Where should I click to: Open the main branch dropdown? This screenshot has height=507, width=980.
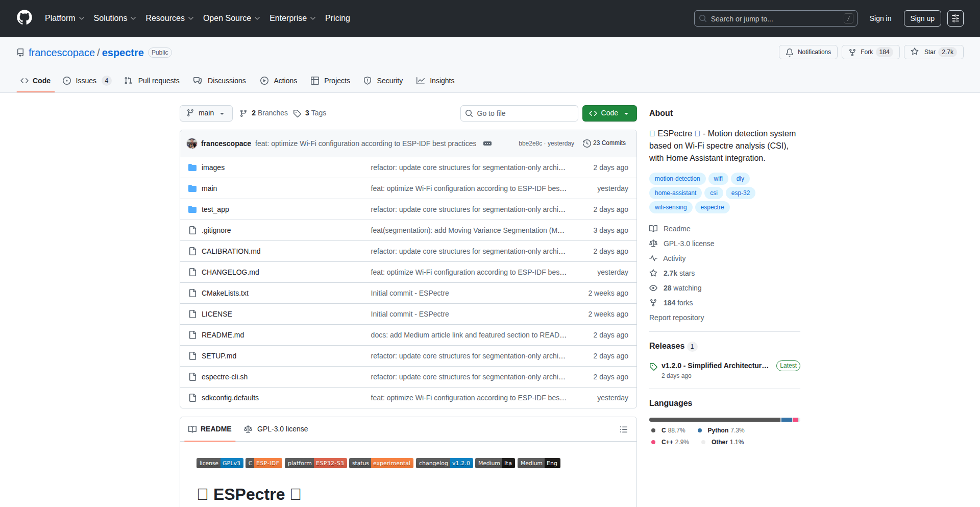[206, 113]
